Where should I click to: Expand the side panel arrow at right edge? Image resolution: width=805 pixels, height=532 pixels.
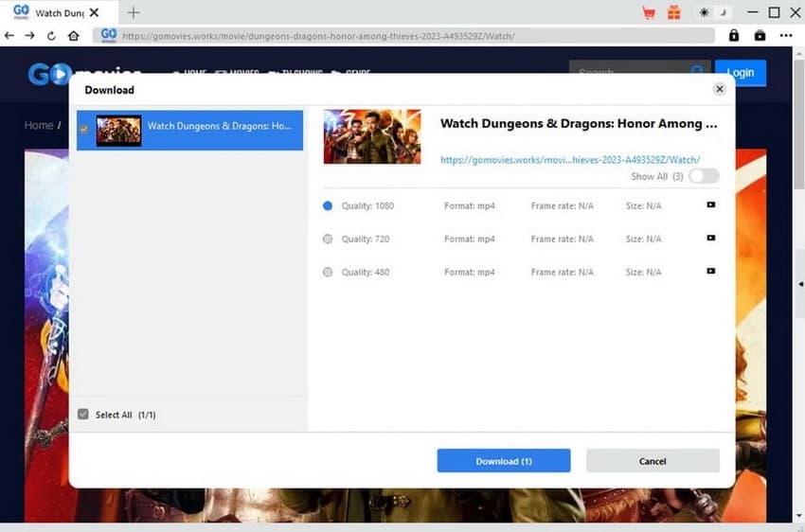click(x=800, y=284)
